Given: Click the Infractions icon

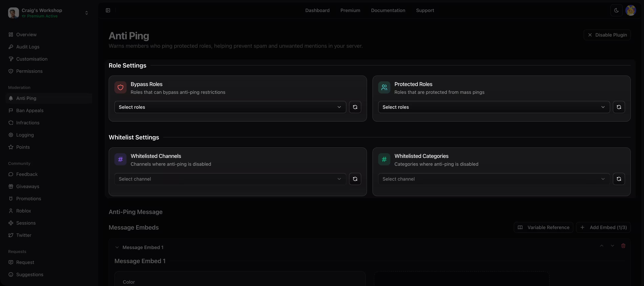Looking at the screenshot, I should click(x=11, y=123).
